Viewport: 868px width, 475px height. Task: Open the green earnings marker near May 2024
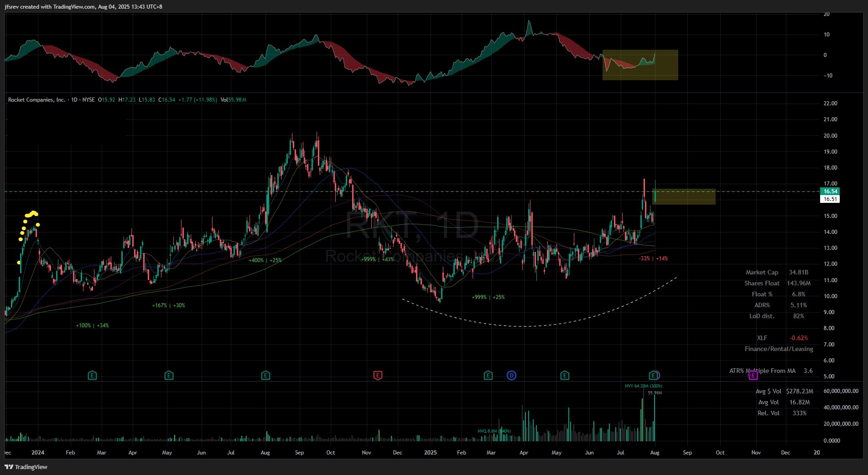click(169, 376)
